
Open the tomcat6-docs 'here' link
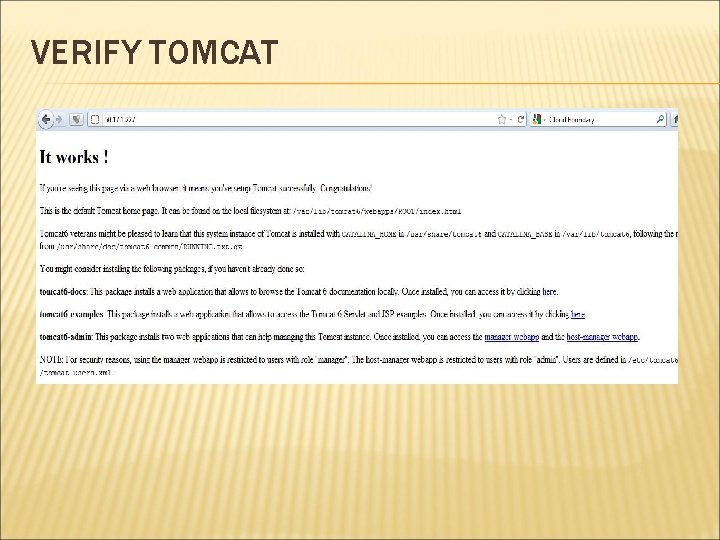pyautogui.click(x=549, y=292)
